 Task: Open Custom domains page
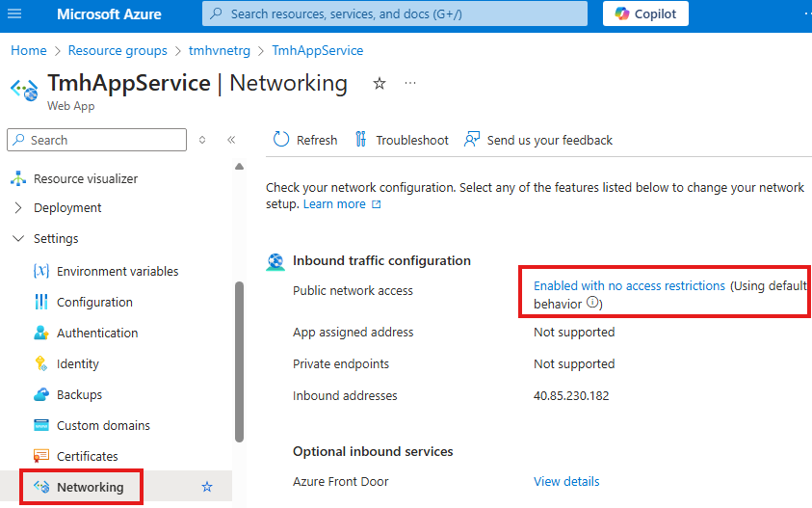coord(103,425)
